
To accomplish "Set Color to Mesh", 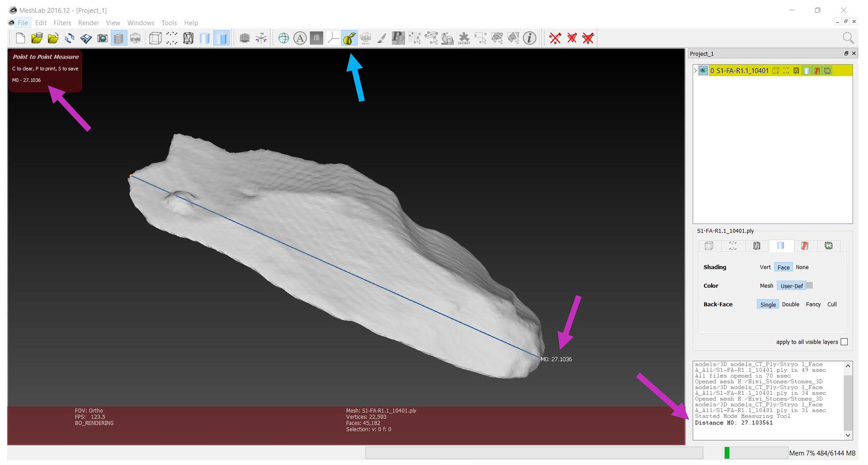I will pyautogui.click(x=766, y=285).
